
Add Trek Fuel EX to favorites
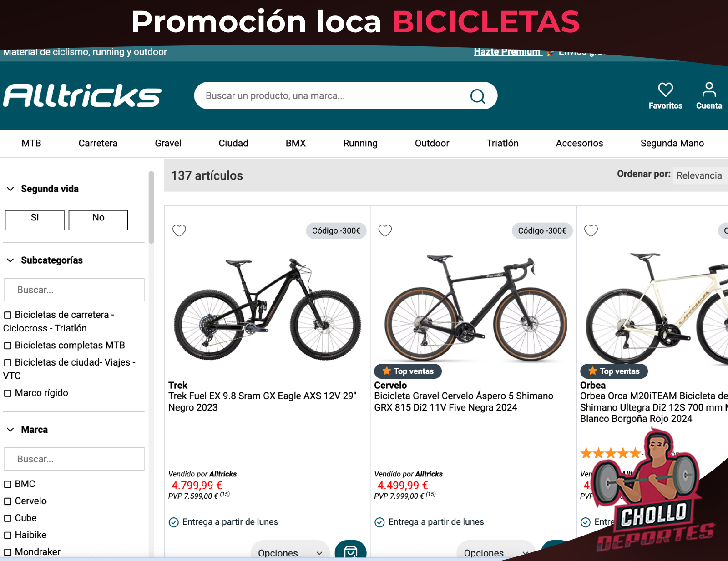pyautogui.click(x=179, y=230)
